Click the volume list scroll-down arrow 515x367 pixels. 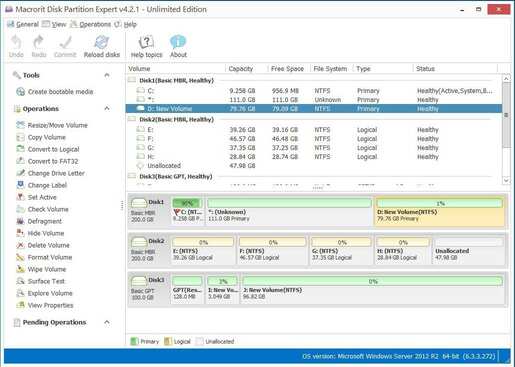506,180
